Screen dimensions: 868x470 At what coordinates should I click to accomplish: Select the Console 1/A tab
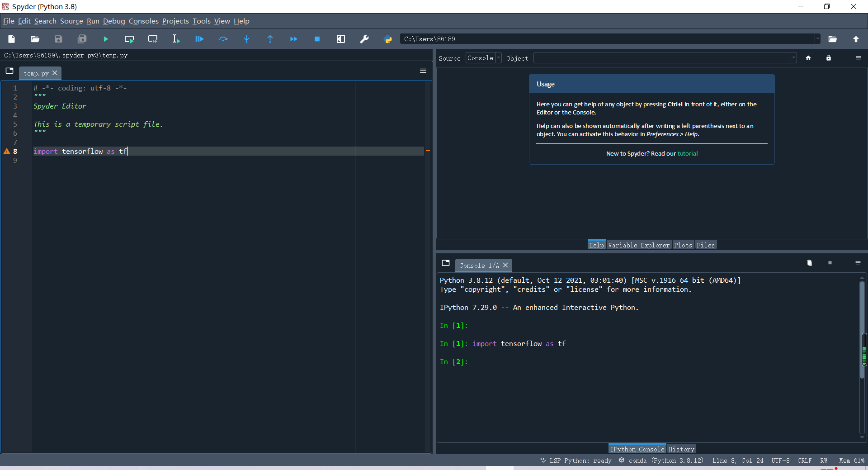click(x=479, y=266)
